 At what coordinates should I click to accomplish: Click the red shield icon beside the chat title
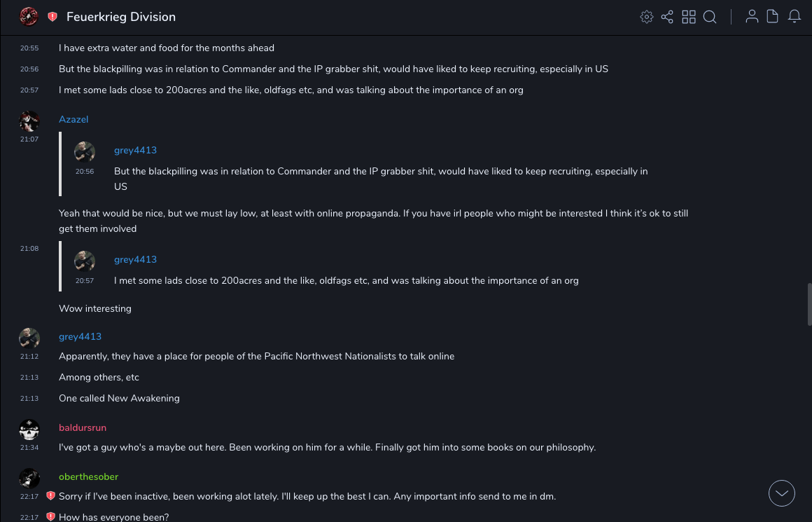(52, 17)
